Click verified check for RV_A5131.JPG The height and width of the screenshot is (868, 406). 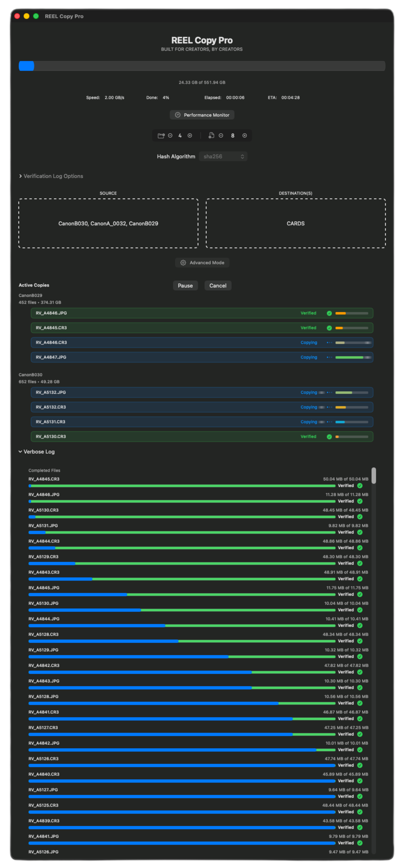pyautogui.click(x=360, y=532)
